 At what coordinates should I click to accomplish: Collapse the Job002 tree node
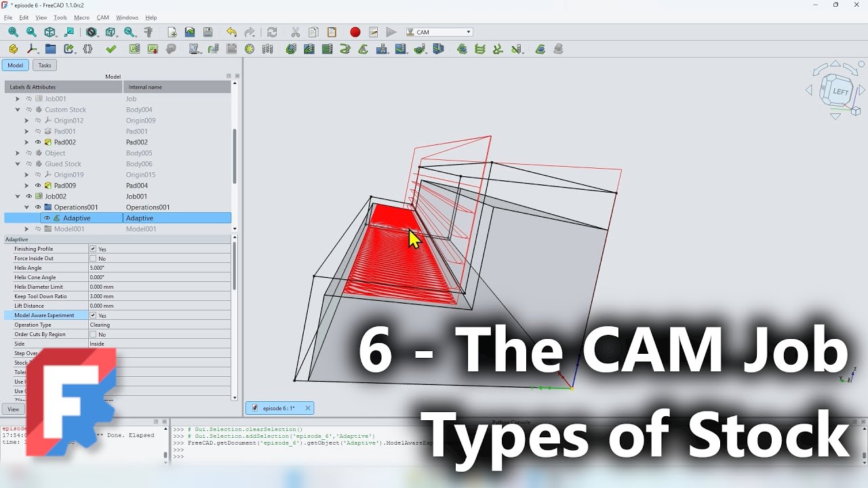point(18,197)
